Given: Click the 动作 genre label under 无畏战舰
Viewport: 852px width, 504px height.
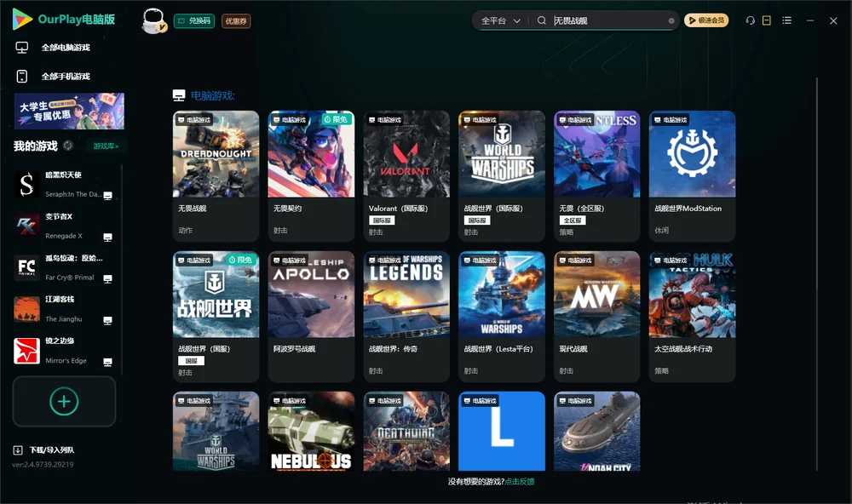Looking at the screenshot, I should coord(185,230).
